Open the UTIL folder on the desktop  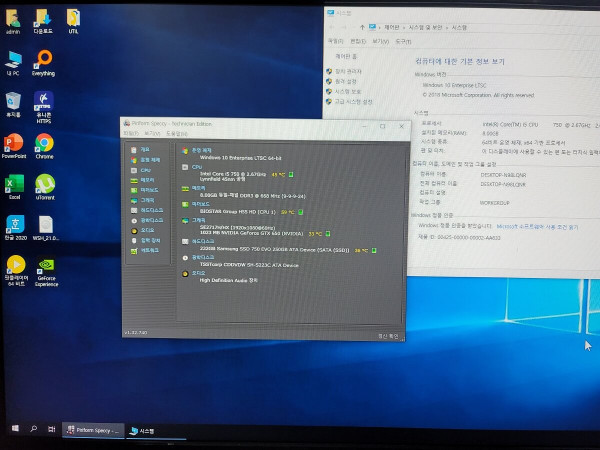(73, 21)
